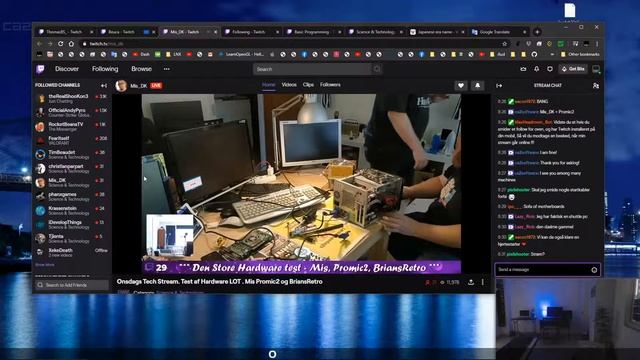Open the whispers chat bubble icon
Image resolution: width=640 pixels, height=360 pixels.
point(550,69)
